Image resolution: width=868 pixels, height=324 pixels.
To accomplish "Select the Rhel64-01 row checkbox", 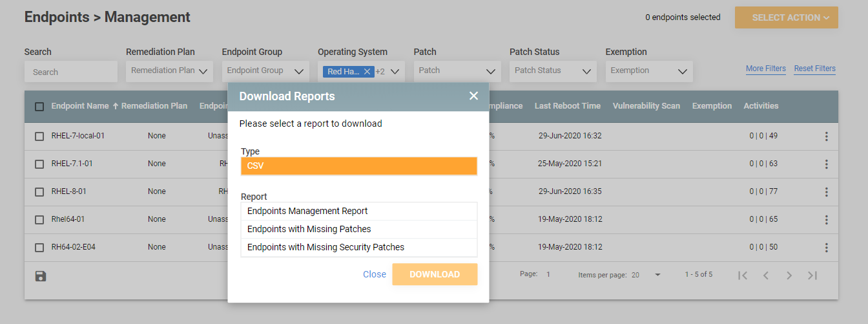I will (39, 220).
